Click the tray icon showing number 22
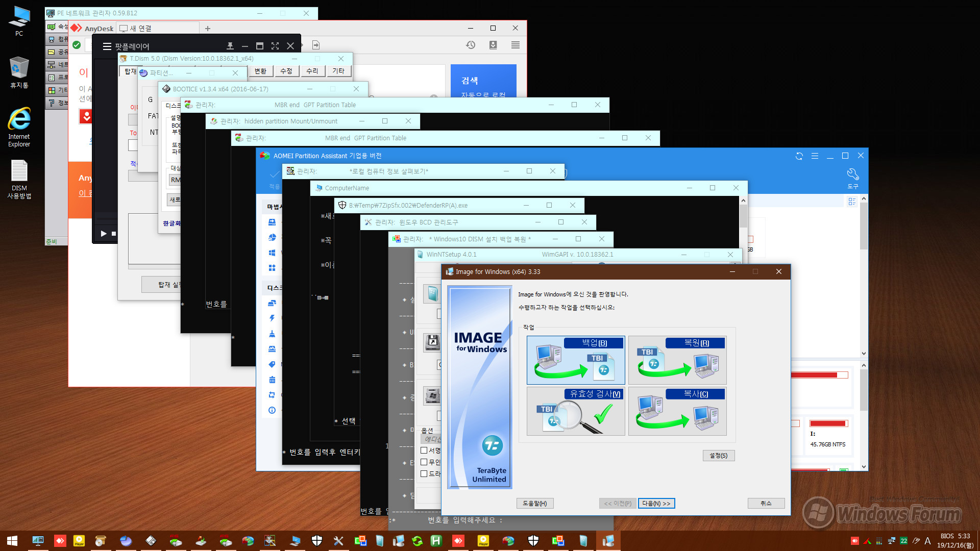980x551 pixels. point(904,541)
